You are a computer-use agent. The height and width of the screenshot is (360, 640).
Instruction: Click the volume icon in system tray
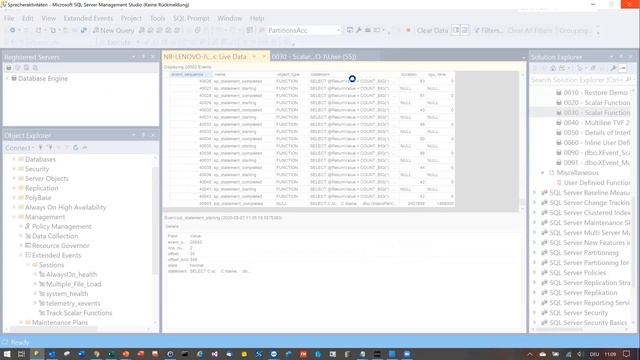580,354
